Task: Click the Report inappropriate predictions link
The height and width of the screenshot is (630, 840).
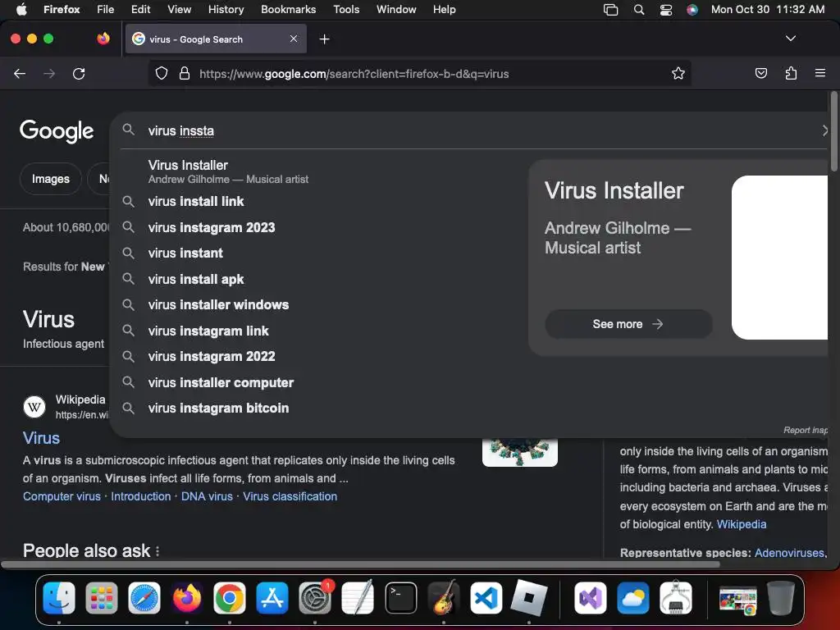Action: tap(806, 430)
